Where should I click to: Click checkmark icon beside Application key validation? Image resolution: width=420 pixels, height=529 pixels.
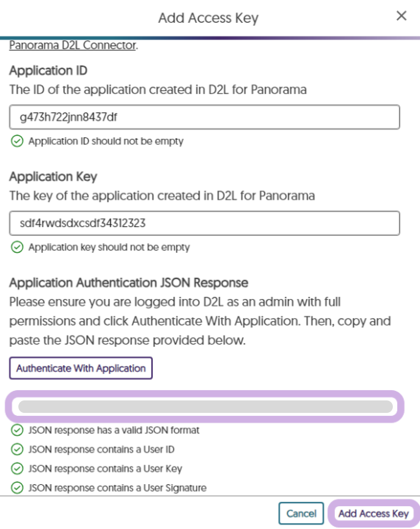click(17, 247)
